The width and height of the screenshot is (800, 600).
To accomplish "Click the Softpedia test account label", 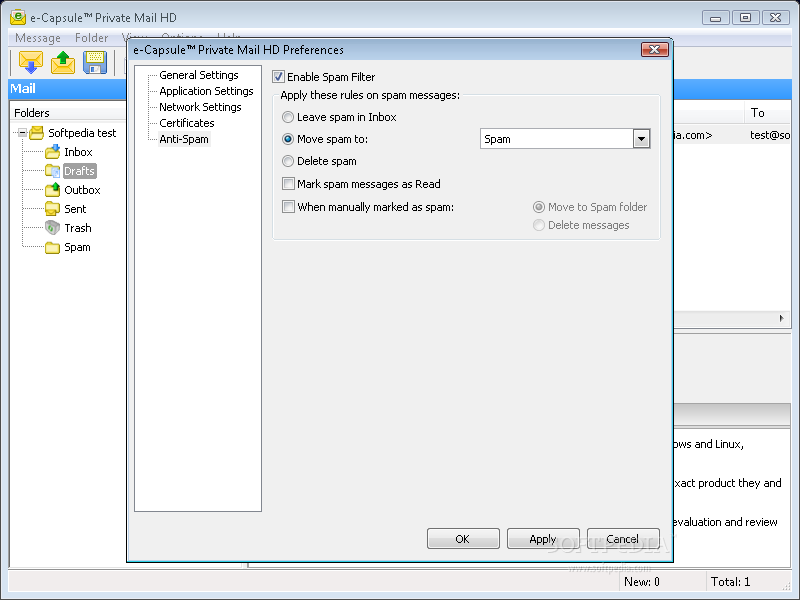I will coord(82,133).
